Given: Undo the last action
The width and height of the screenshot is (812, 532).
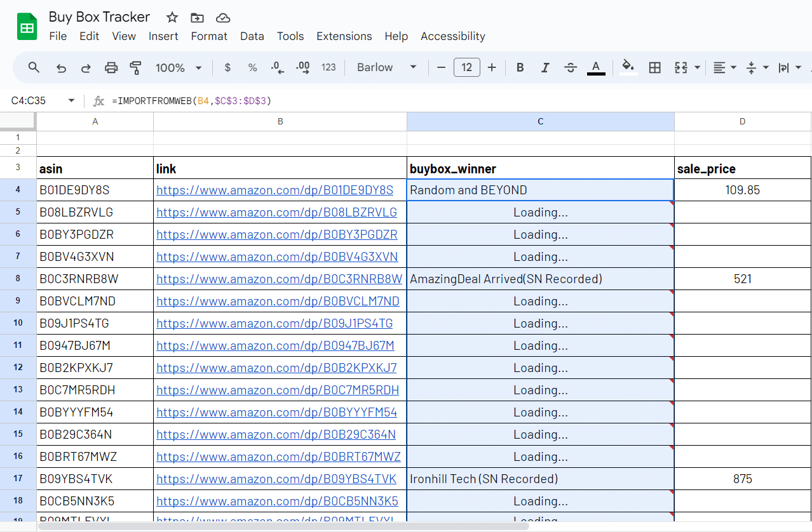Looking at the screenshot, I should 61,67.
